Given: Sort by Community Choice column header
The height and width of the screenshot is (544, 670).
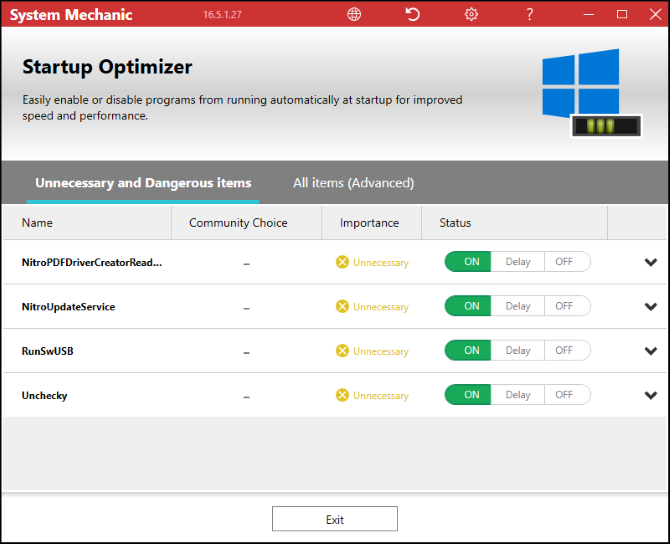Looking at the screenshot, I should pos(247,223).
